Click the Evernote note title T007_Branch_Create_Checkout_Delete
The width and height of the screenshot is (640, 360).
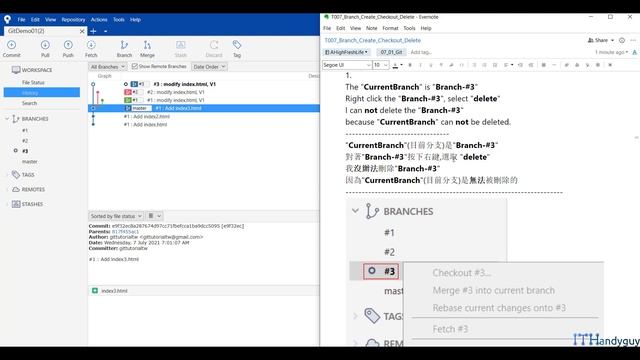tap(372, 40)
